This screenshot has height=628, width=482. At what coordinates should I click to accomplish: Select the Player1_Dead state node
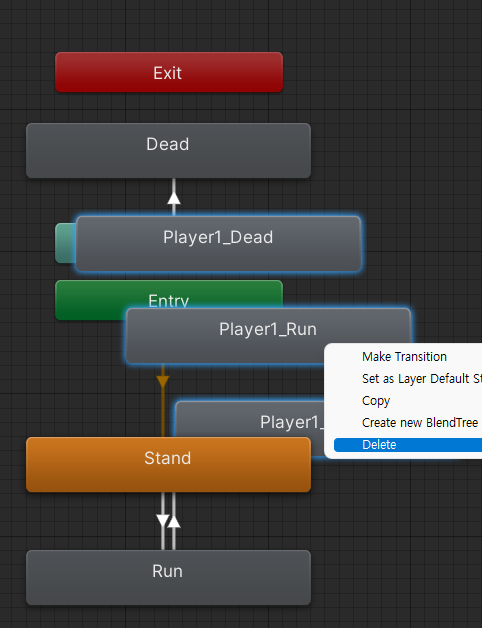(x=218, y=244)
